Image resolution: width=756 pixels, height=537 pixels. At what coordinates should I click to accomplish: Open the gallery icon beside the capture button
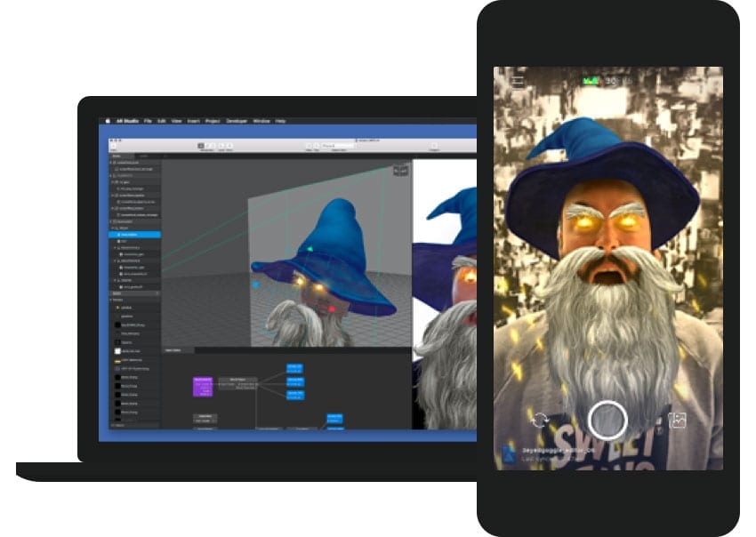tap(677, 421)
